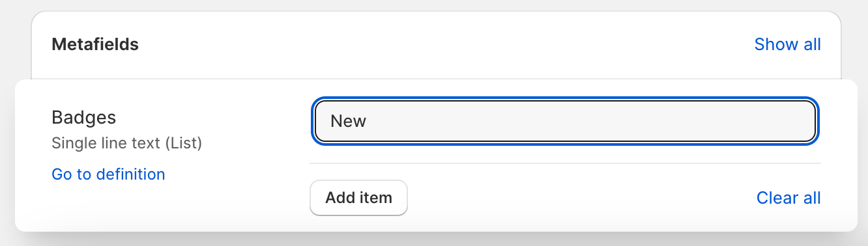Viewport: 868px width, 246px height.
Task: Click the Badges field label
Action: click(x=83, y=118)
